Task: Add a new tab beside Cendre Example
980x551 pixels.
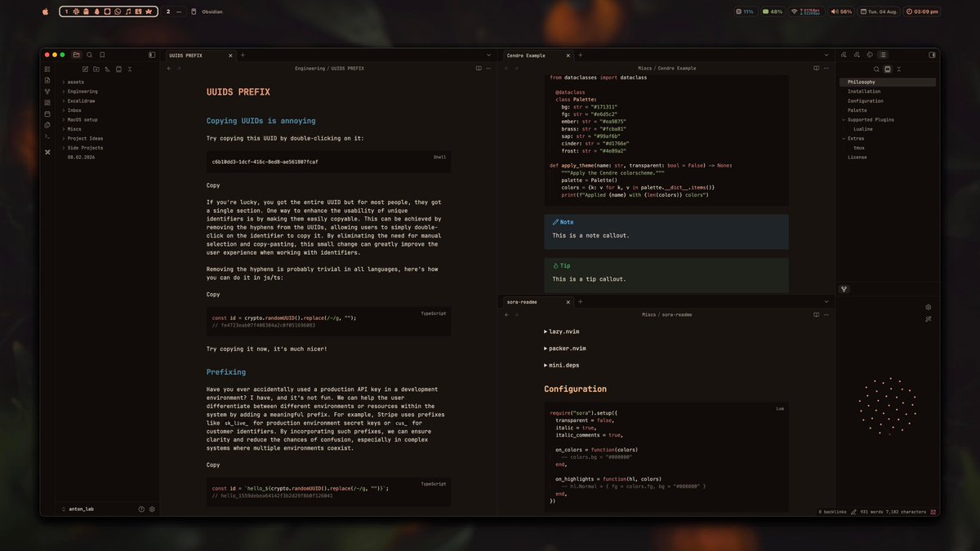Action: tap(581, 56)
